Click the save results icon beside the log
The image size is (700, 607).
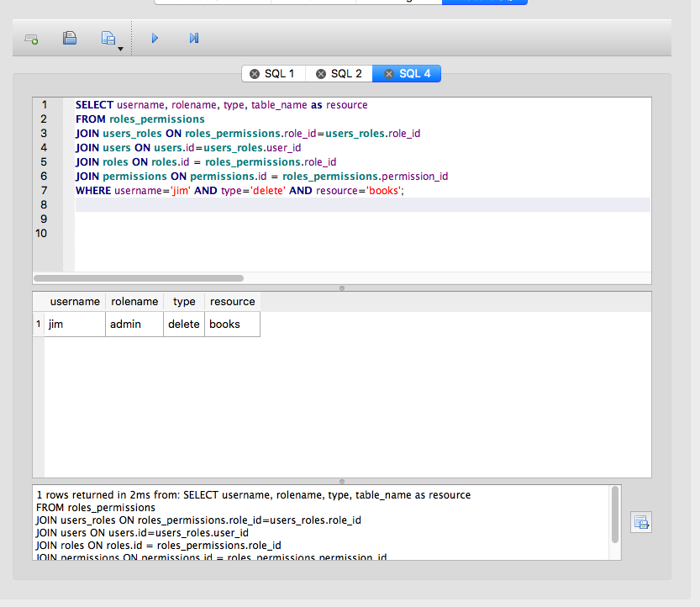[641, 522]
